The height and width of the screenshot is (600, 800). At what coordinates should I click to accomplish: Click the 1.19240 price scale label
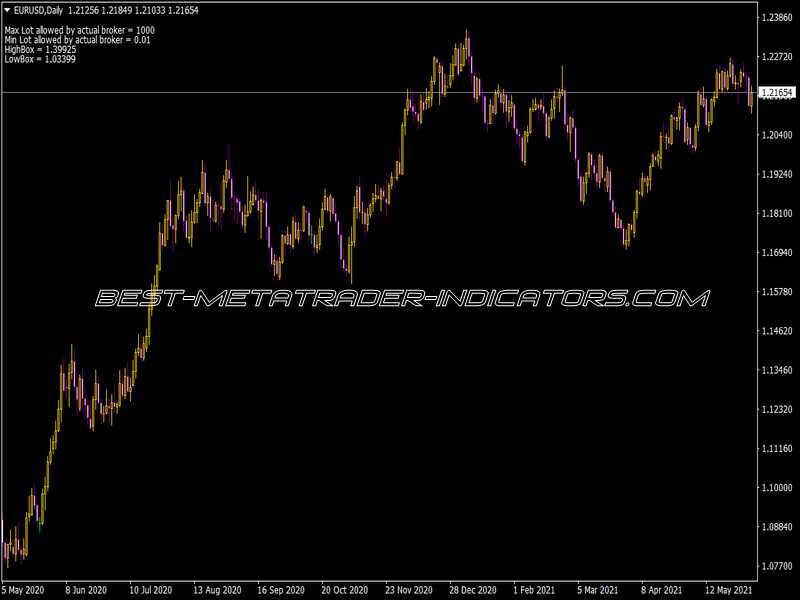tap(777, 174)
